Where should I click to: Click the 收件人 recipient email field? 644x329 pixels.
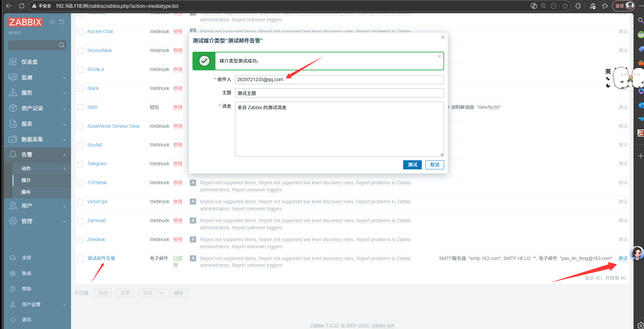[339, 79]
